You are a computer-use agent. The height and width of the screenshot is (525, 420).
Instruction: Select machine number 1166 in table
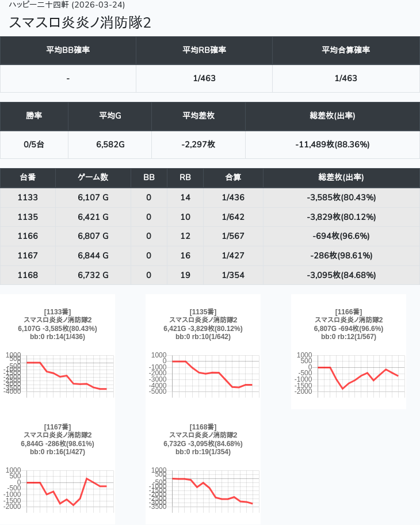tap(28, 236)
